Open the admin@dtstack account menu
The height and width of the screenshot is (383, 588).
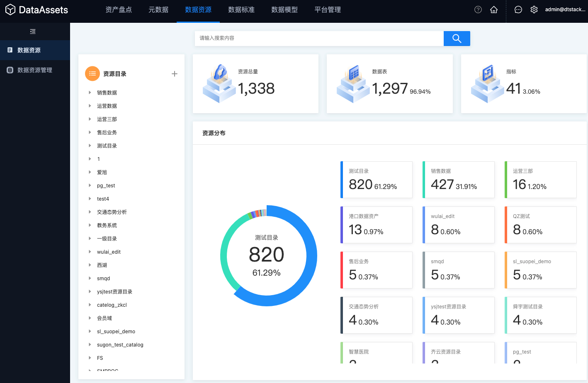point(565,10)
